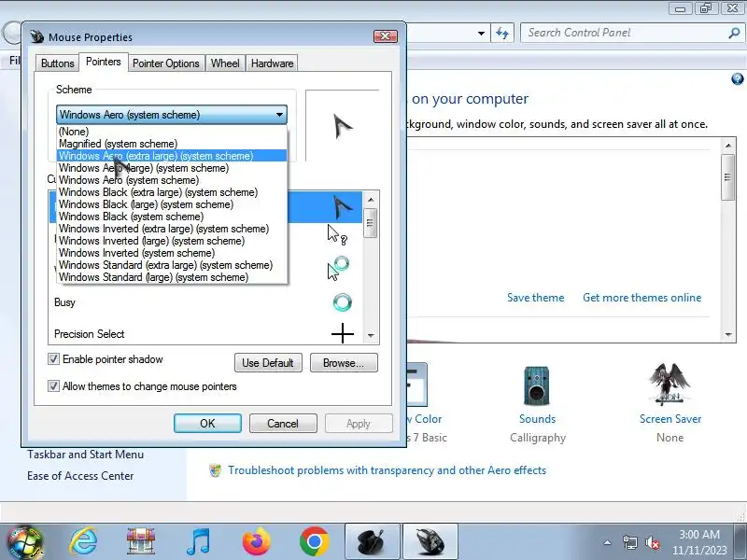The image size is (747, 560).
Task: Open Get more themes online link
Action: (642, 298)
